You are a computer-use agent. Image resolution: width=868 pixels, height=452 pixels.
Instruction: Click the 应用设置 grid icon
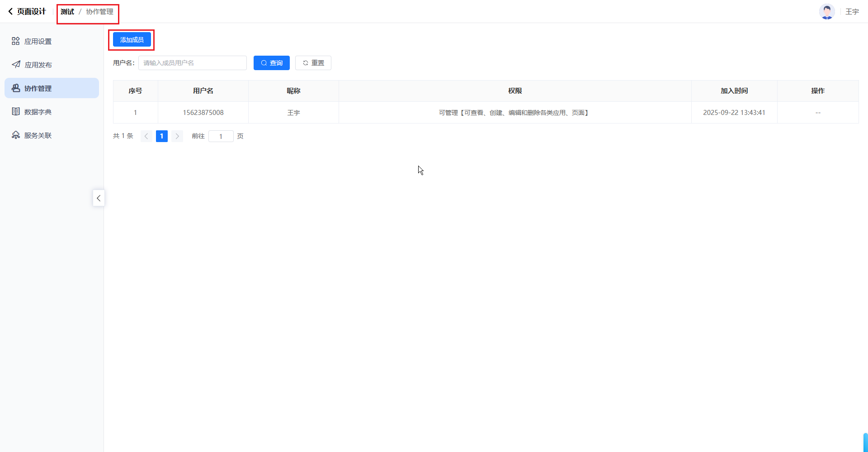point(16,41)
